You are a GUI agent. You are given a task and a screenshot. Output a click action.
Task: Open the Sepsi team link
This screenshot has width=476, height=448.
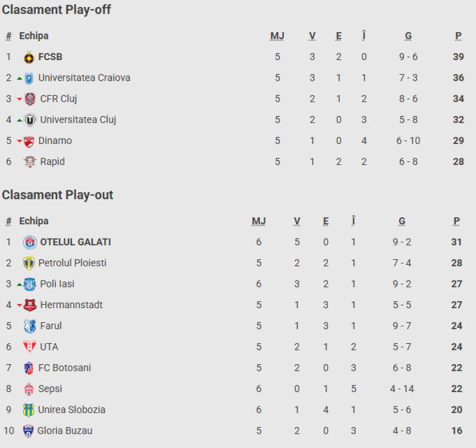[50, 389]
